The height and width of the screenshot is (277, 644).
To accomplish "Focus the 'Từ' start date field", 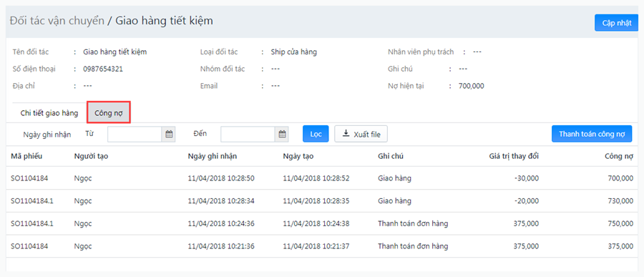I will click(135, 134).
